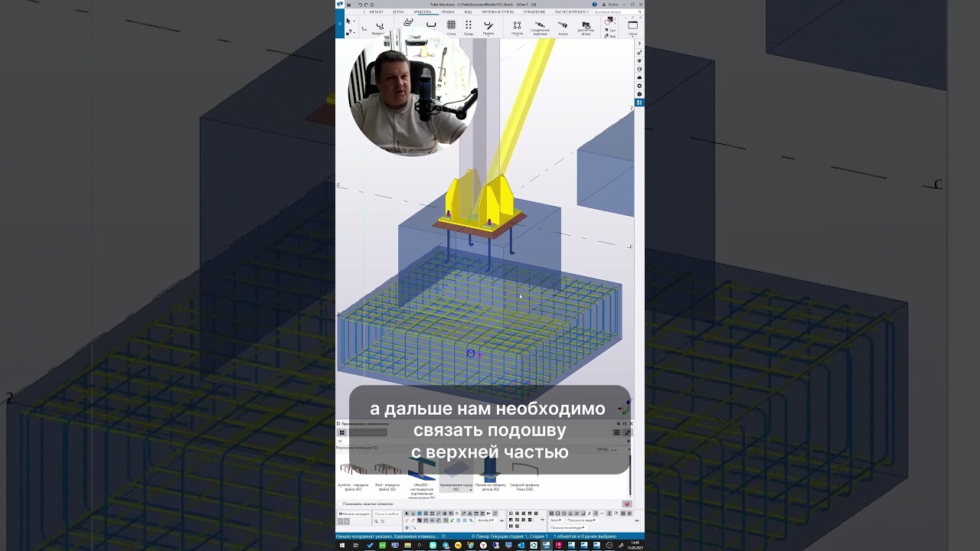The height and width of the screenshot is (551, 980).
Task: Clear the component search field
Action: (x=629, y=441)
